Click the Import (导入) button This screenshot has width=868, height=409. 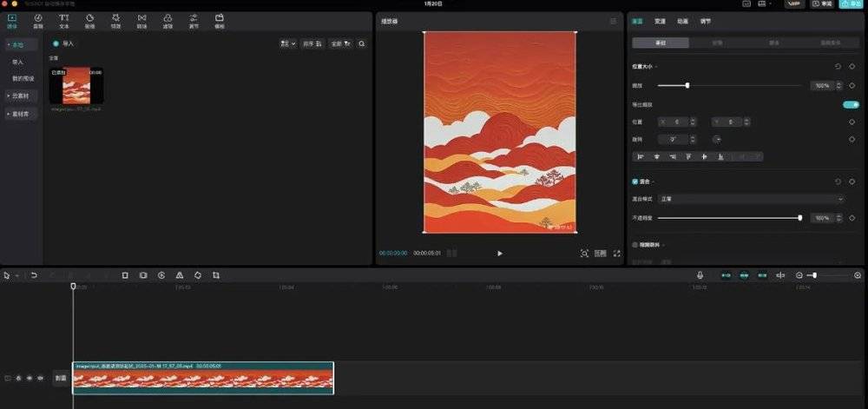[63, 43]
